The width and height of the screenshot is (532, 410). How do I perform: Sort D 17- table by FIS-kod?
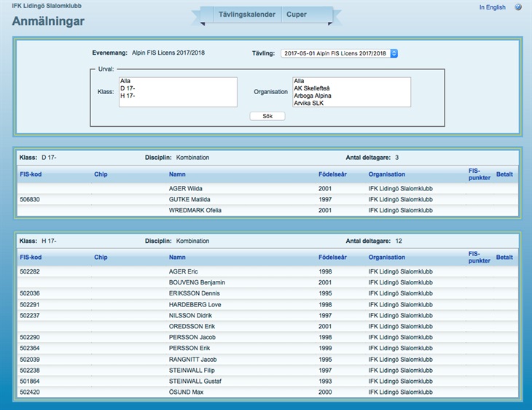[x=31, y=174]
